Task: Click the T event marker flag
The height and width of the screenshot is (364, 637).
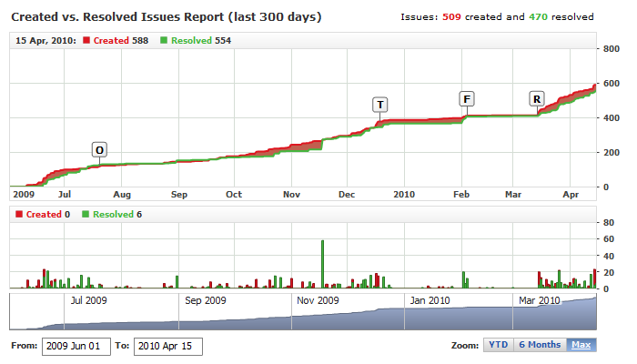Action: pos(379,104)
